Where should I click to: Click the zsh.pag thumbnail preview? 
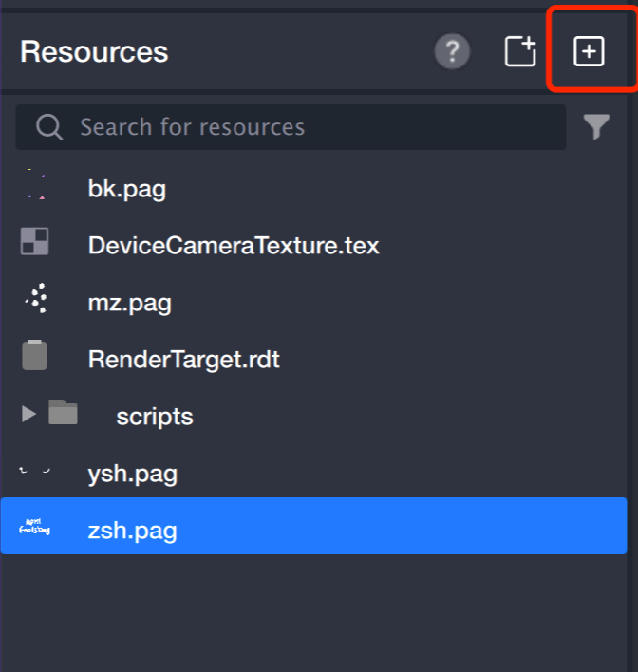click(35, 527)
